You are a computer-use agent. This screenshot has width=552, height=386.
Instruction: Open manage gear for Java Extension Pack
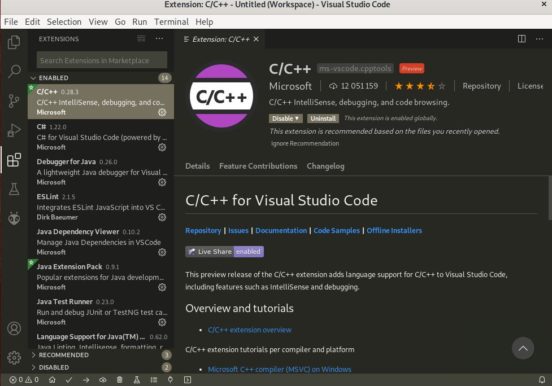click(x=162, y=287)
